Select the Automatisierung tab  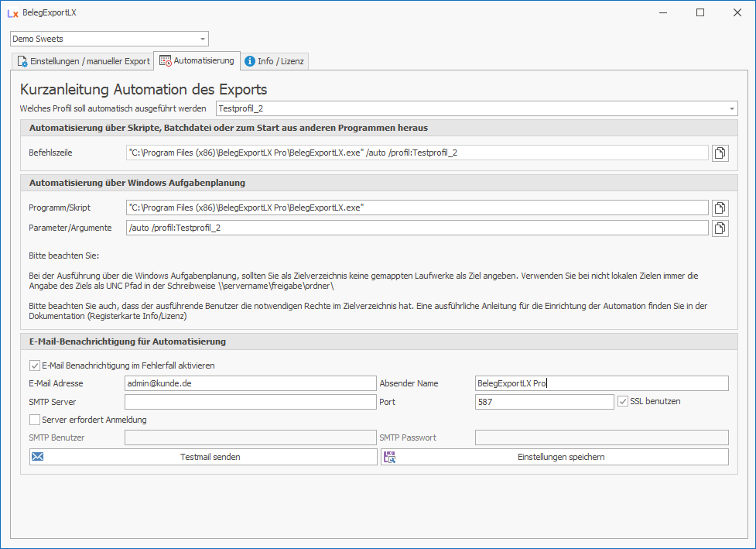tap(197, 60)
